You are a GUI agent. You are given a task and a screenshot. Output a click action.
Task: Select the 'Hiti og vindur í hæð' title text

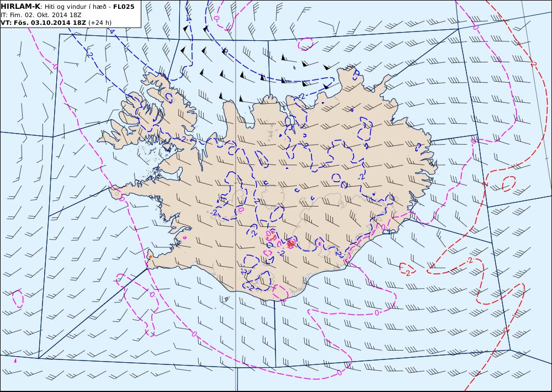pyautogui.click(x=75, y=7)
